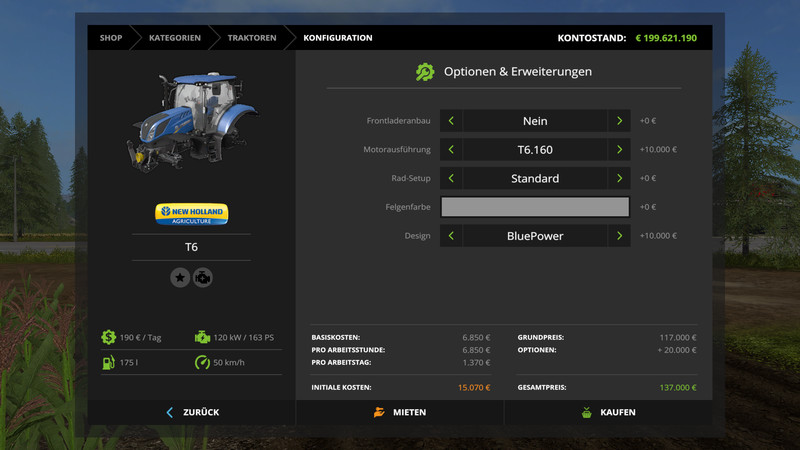Choose next Design after BluePower

pos(619,236)
